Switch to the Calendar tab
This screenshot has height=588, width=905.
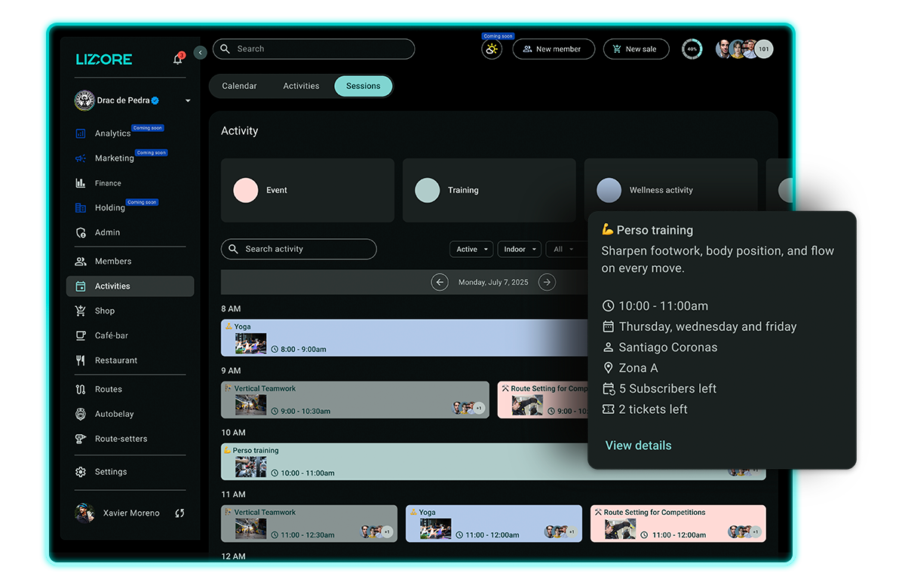tap(239, 86)
